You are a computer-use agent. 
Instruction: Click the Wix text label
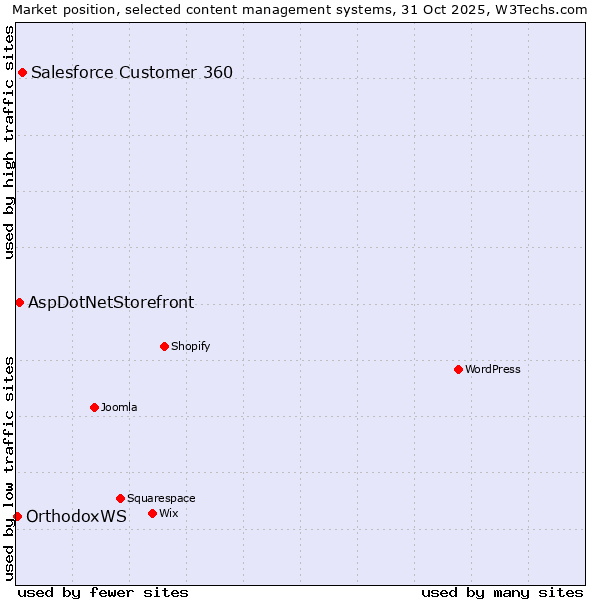[169, 513]
